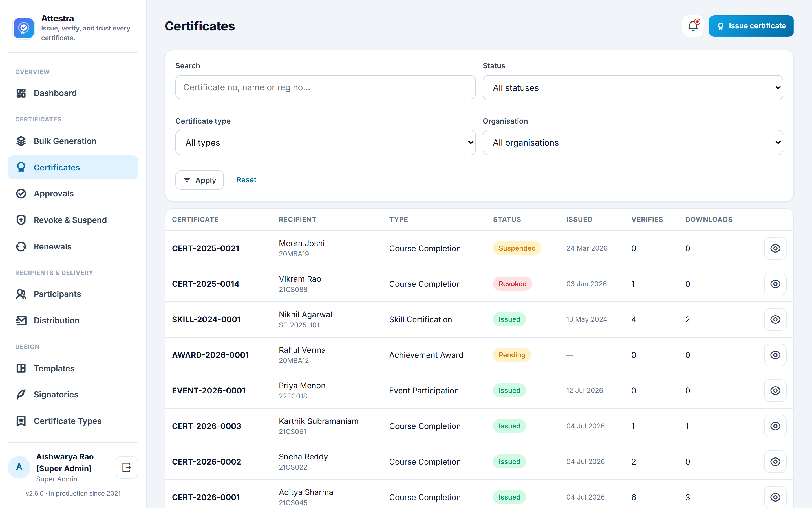Click the Bulk Generation layers icon
This screenshot has height=508, width=812.
coord(21,141)
